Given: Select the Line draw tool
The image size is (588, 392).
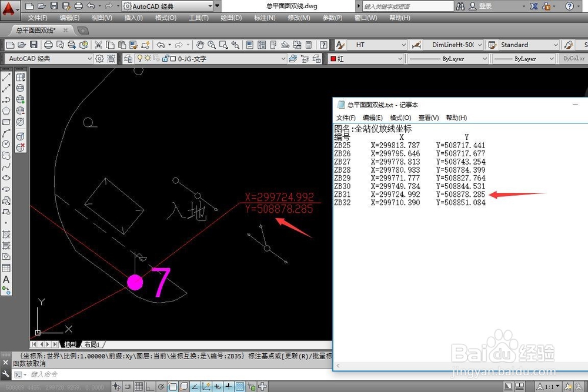Looking at the screenshot, I should click(x=6, y=77).
